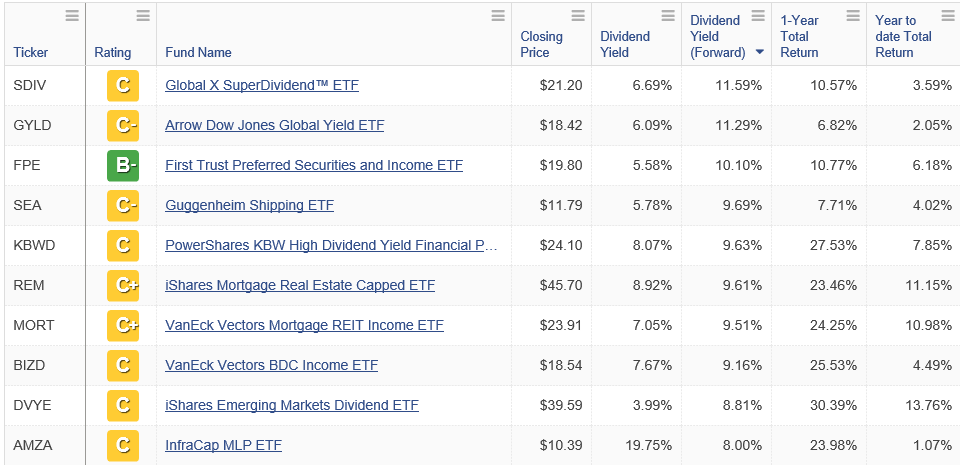Click the C+ rating badge for MORT
Viewport: 960px width, 465px height.
pyautogui.click(x=123, y=325)
